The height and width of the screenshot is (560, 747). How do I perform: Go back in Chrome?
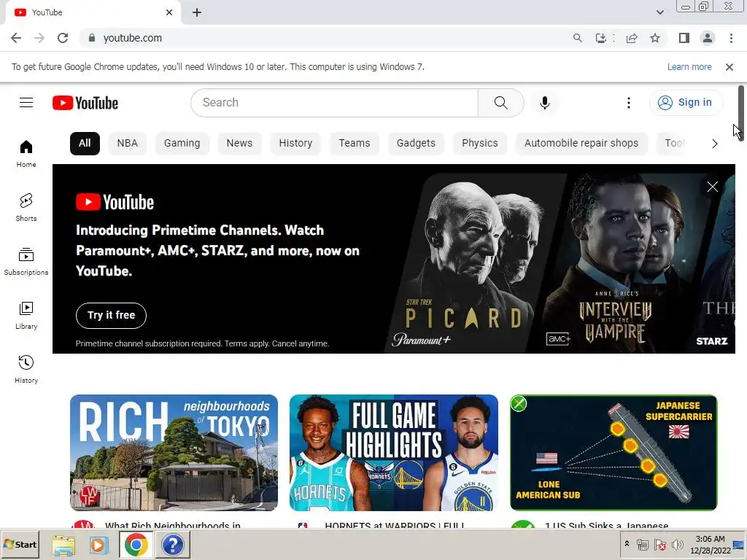(16, 38)
